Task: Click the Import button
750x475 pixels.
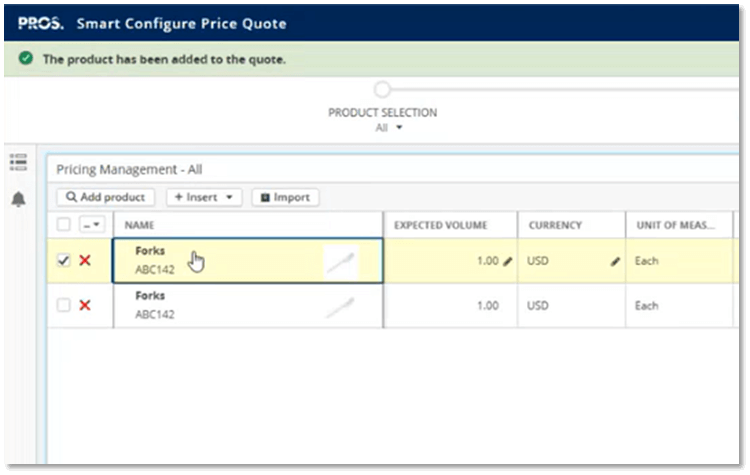Action: [x=285, y=197]
